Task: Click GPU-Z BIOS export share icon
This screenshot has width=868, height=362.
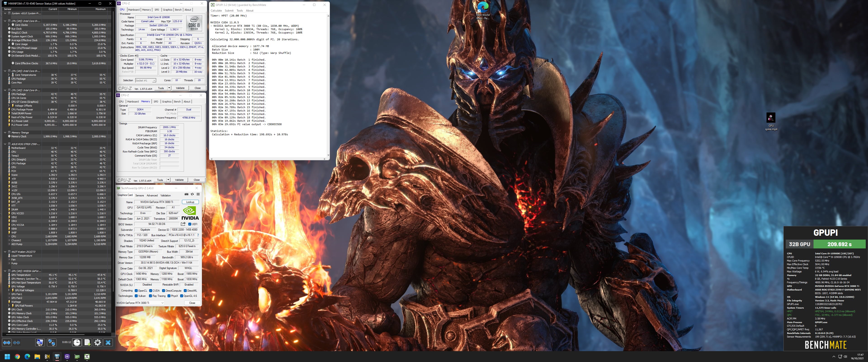Action: [x=183, y=224]
